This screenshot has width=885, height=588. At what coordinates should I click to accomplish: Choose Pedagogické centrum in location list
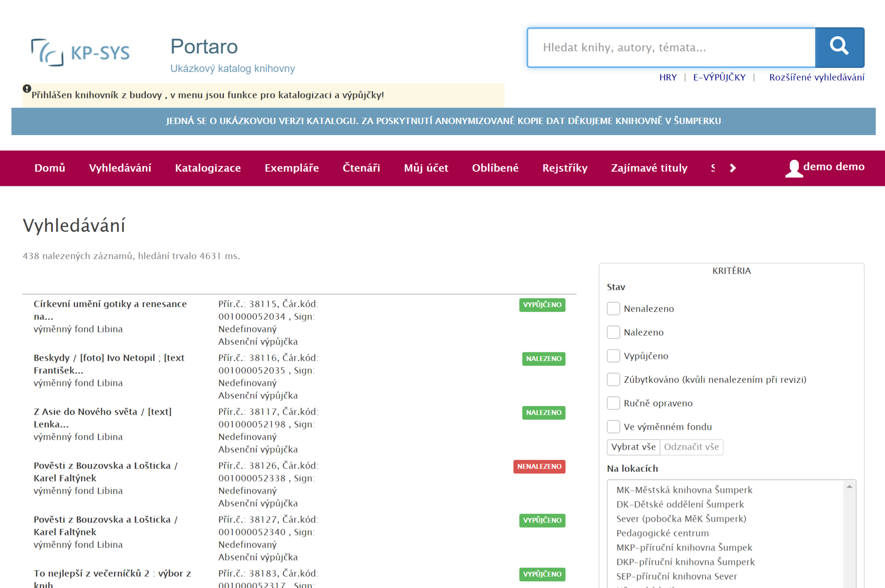click(x=662, y=533)
